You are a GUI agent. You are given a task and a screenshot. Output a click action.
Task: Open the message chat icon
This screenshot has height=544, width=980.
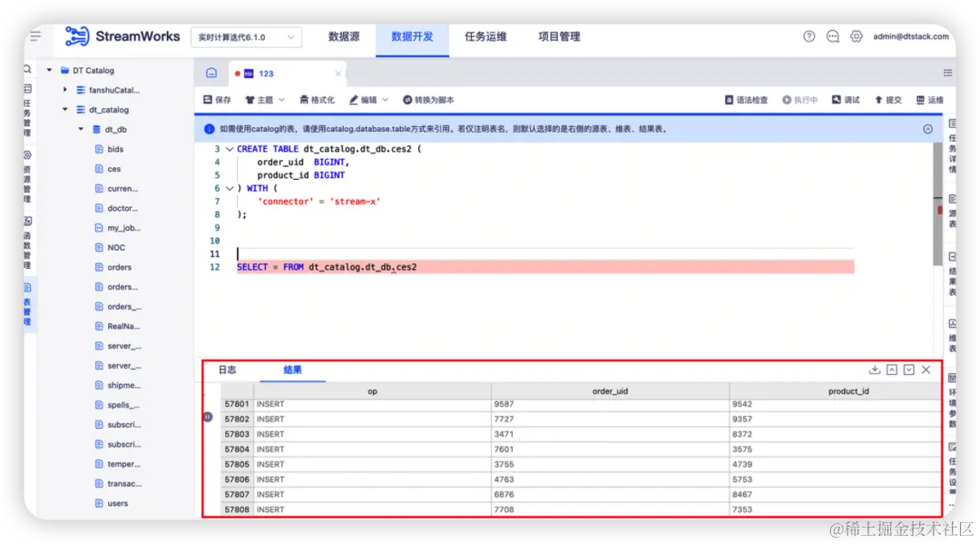(x=832, y=36)
